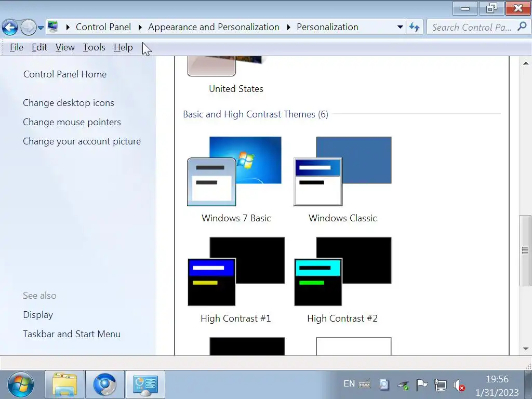Click the search magnifier icon
Viewport: 532px width, 399px height.
pyautogui.click(x=522, y=26)
